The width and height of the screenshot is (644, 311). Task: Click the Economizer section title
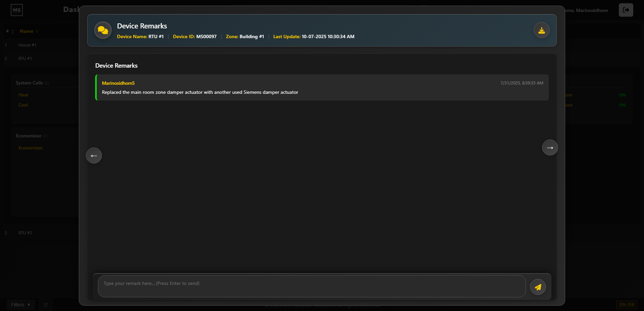(x=31, y=136)
